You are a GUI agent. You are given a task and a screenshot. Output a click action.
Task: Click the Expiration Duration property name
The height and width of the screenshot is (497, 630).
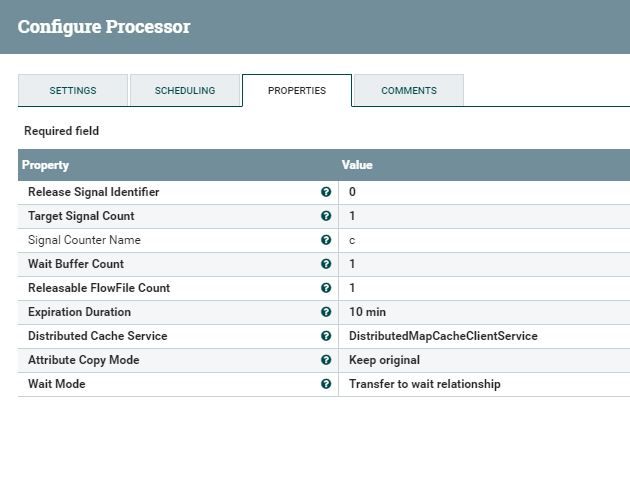[80, 312]
